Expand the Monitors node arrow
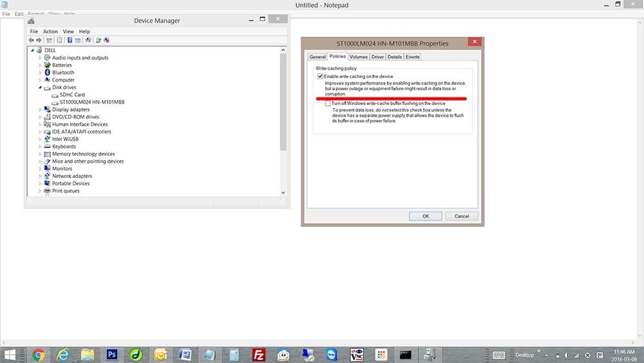 coord(40,169)
